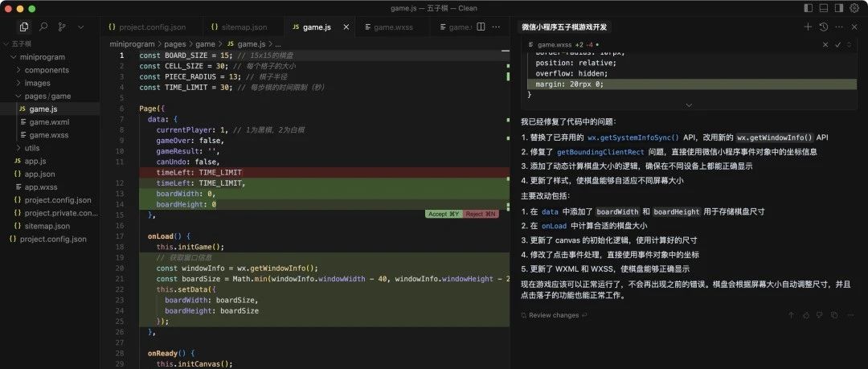Click the split editor icon

481,27
